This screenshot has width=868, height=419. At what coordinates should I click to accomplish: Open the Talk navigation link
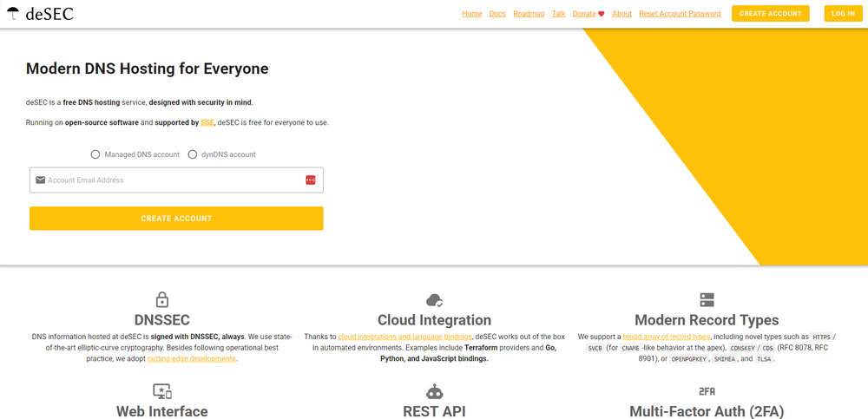(558, 14)
